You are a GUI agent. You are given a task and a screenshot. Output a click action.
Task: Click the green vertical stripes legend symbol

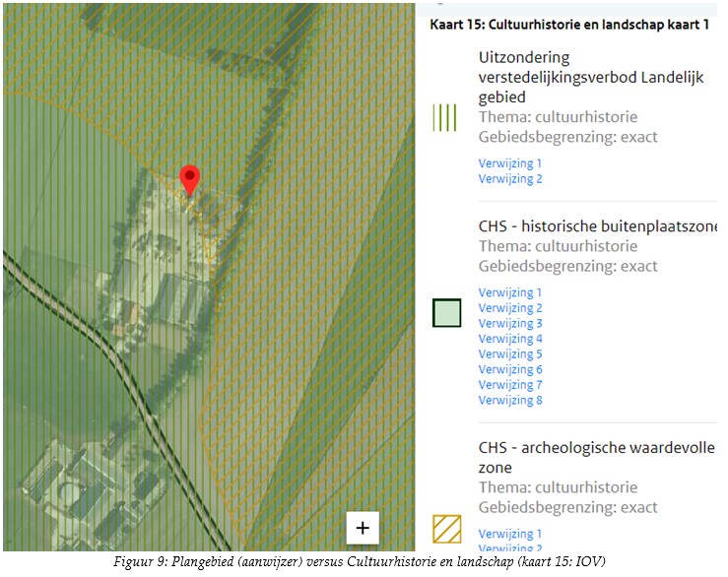click(x=445, y=117)
